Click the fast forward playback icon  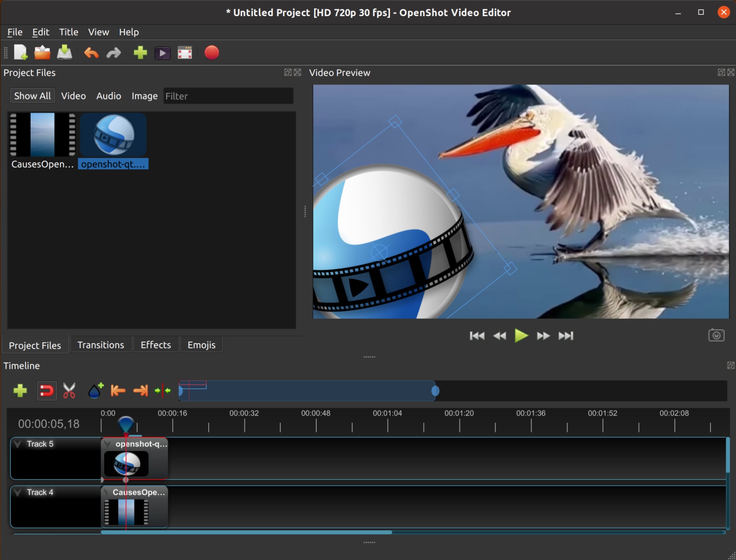541,335
